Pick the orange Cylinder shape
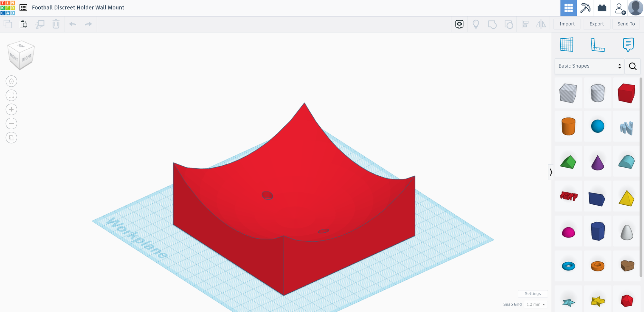This screenshot has width=644, height=312. pos(568,126)
